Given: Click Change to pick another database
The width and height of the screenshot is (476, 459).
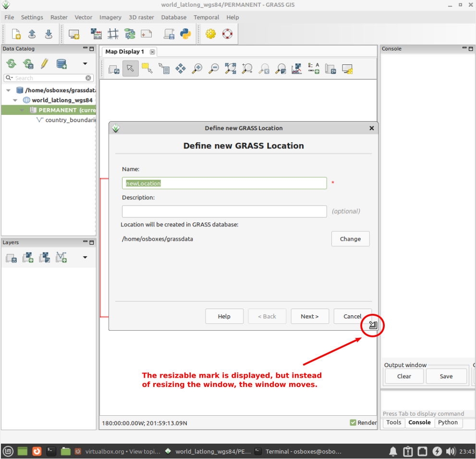Looking at the screenshot, I should click(x=350, y=238).
